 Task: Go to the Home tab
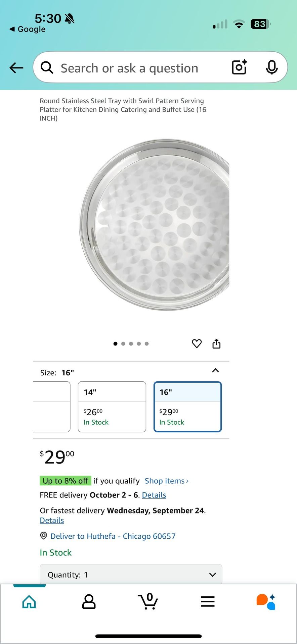pyautogui.click(x=29, y=602)
